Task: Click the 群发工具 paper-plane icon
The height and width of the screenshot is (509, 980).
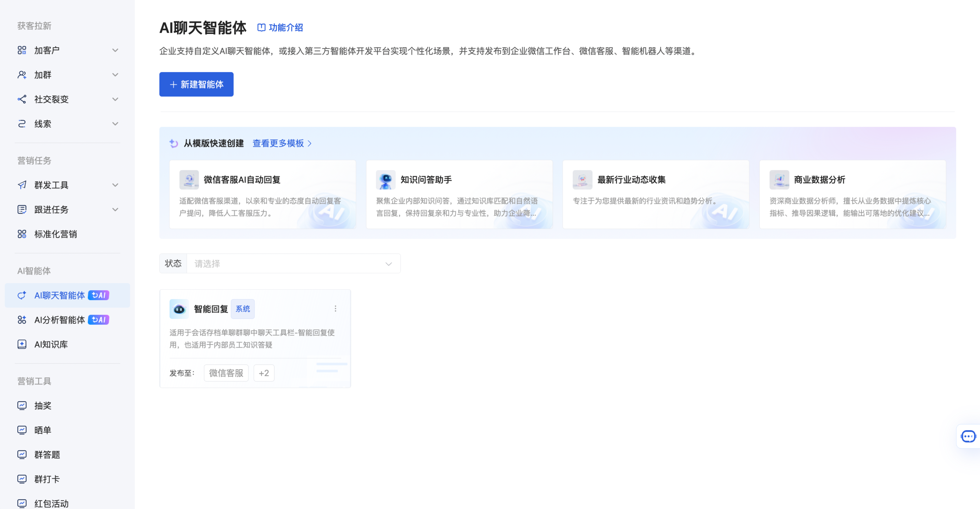Action: [x=22, y=185]
